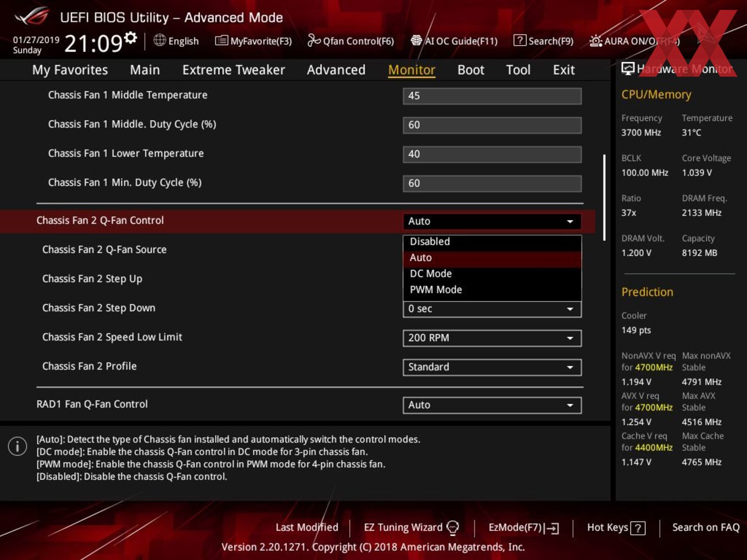Select English language option
This screenshot has width=747, height=560.
click(x=183, y=41)
